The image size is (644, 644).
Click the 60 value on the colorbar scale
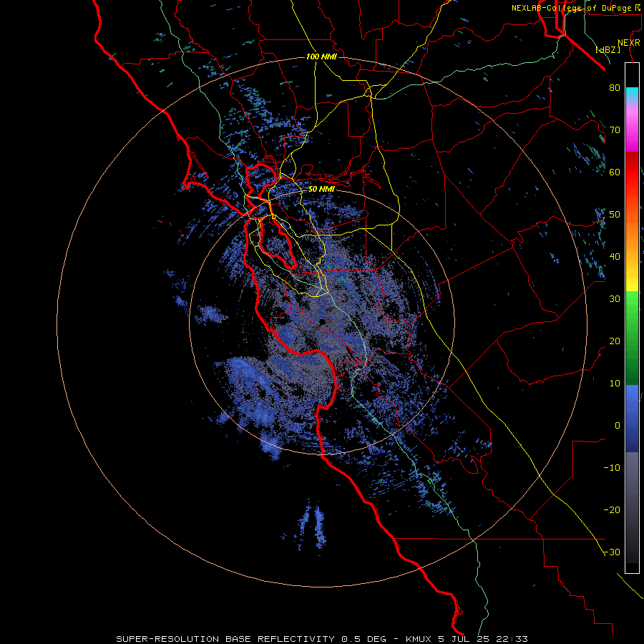pyautogui.click(x=615, y=172)
